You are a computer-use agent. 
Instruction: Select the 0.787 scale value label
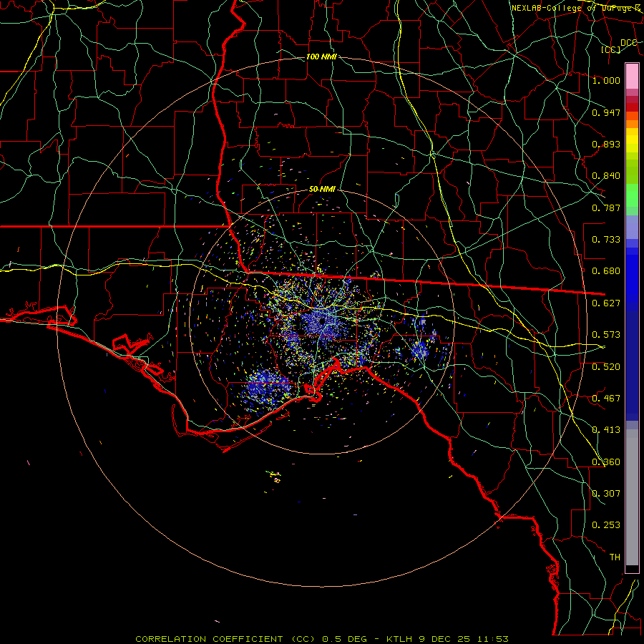tap(606, 208)
